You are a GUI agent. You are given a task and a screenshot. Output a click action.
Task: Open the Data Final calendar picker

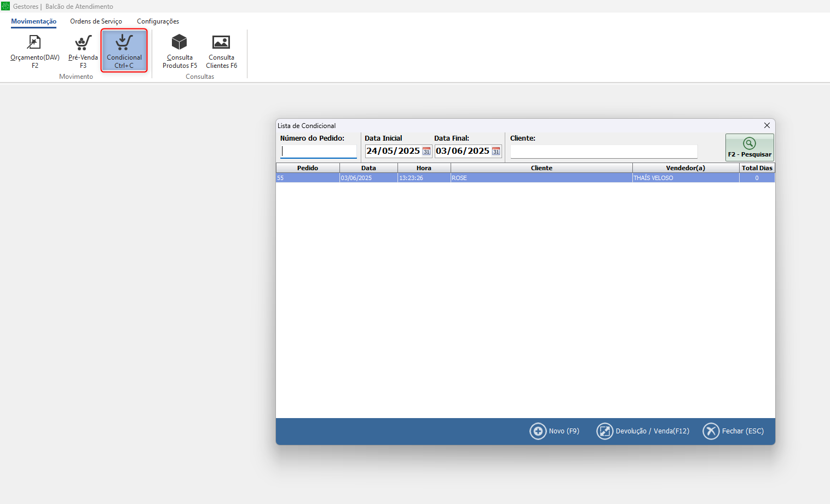click(x=496, y=152)
